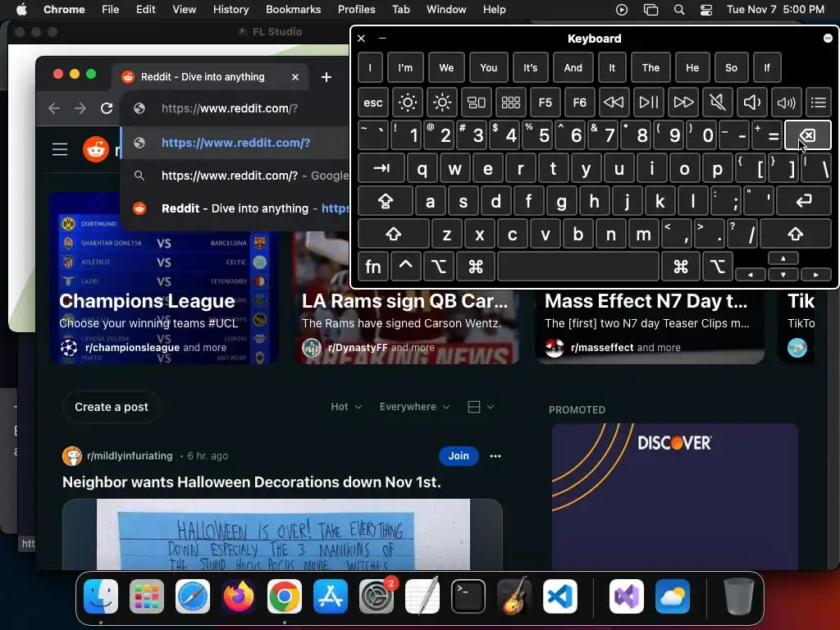Select Reddit - Dive into anything suggestion

[x=235, y=208]
